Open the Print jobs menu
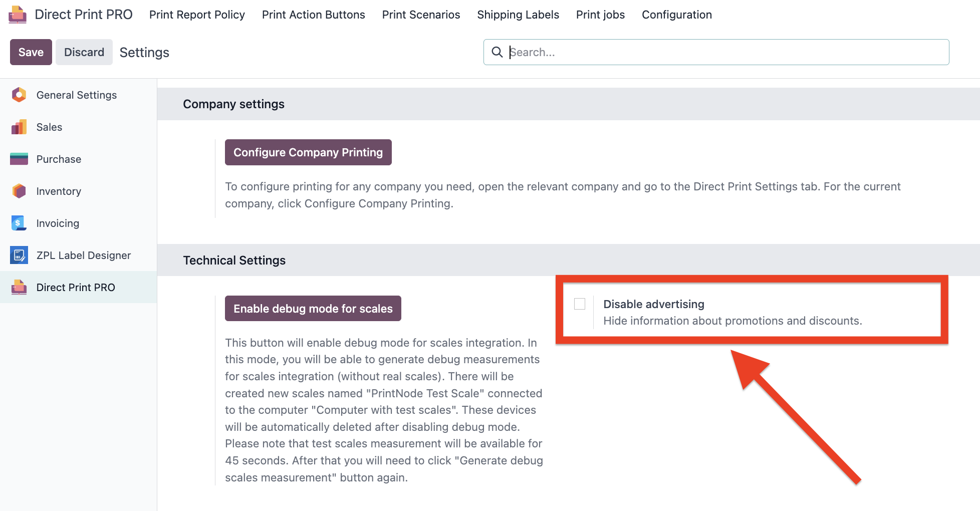980x511 pixels. click(x=600, y=15)
